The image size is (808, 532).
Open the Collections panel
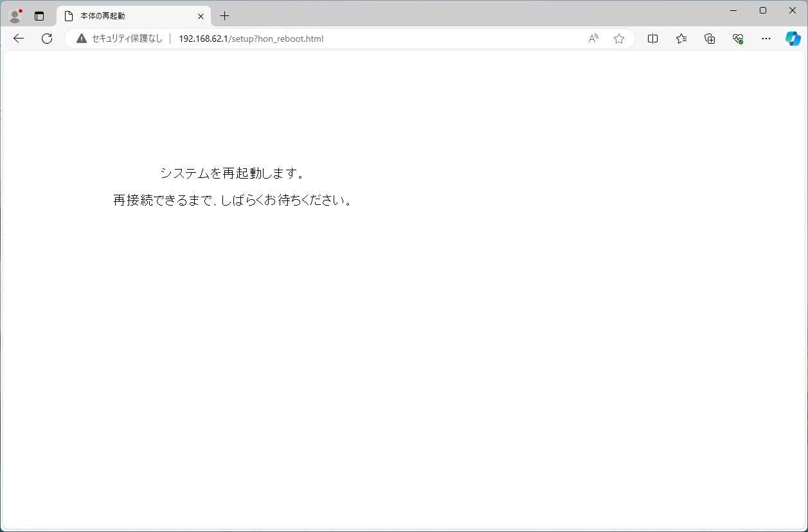tap(710, 39)
